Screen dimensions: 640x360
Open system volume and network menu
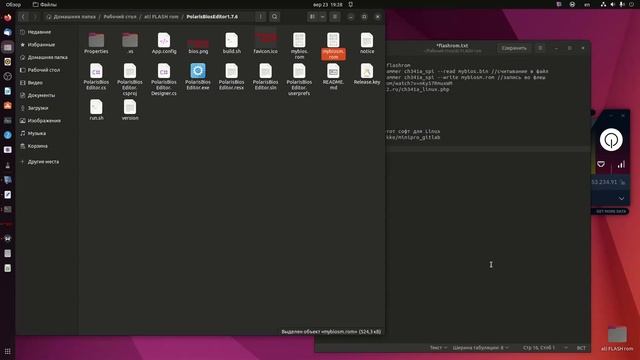pyautogui.click(x=618, y=4)
